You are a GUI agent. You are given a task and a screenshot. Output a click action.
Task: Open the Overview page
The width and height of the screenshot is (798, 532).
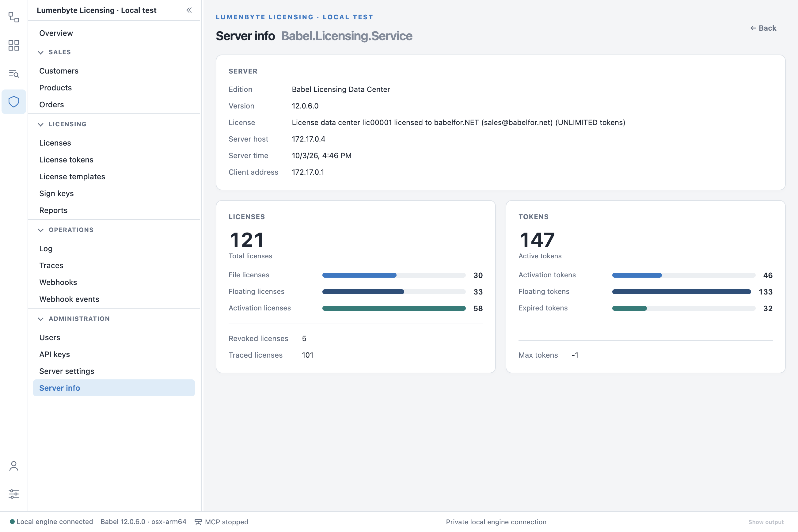point(114,33)
